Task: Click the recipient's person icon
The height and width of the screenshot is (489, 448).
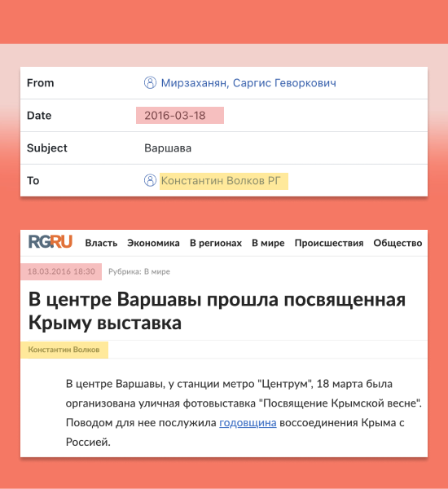Action: click(150, 181)
